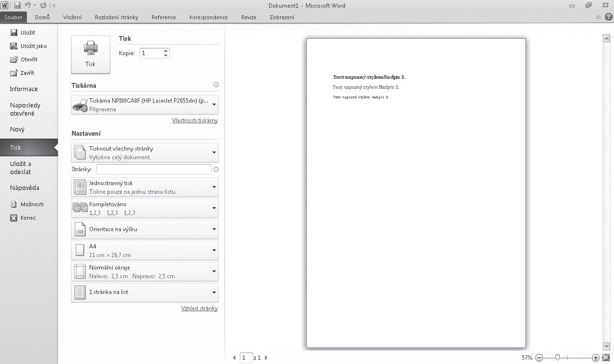This screenshot has height=364, width=614.
Task: Click the current page number box
Action: click(246, 357)
